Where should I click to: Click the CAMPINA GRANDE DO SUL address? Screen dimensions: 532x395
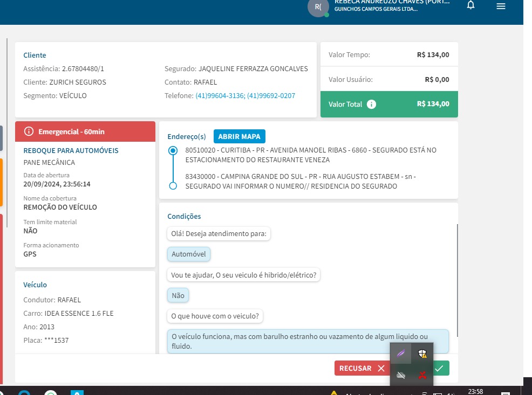click(x=301, y=181)
